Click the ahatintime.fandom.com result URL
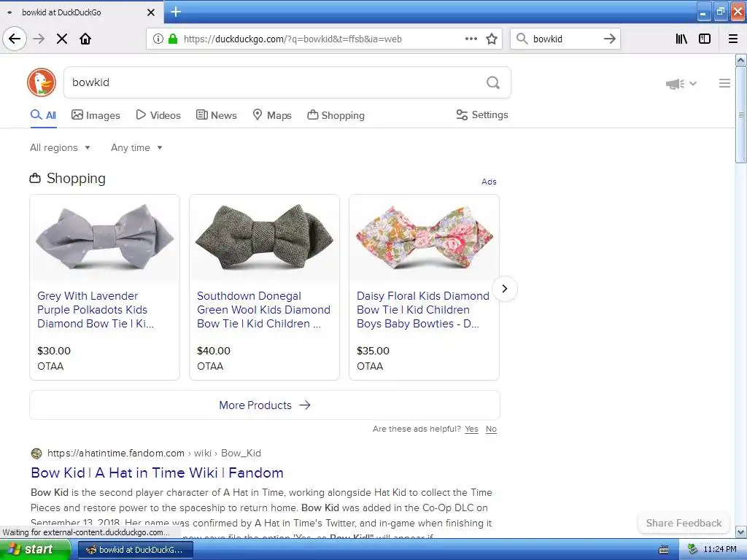The width and height of the screenshot is (747, 560). (x=154, y=454)
